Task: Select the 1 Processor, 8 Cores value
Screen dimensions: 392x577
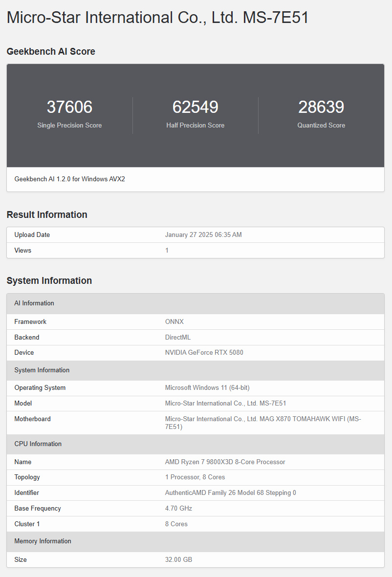Action: click(x=195, y=477)
